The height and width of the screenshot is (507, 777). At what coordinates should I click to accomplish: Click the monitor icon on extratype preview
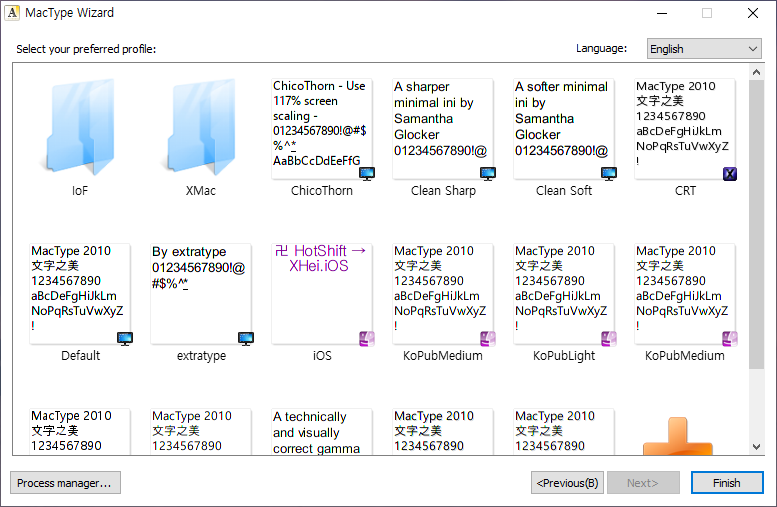click(x=246, y=338)
